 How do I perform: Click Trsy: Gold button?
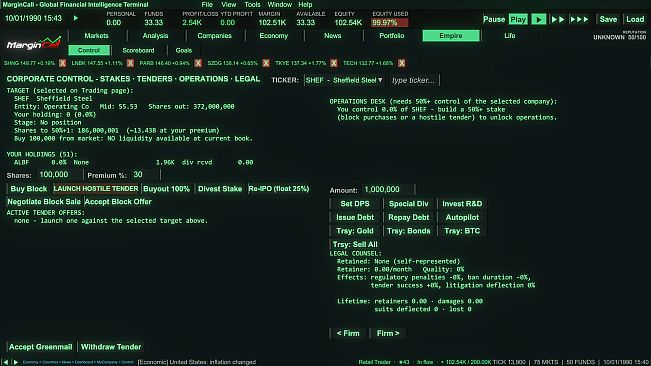pyautogui.click(x=355, y=231)
